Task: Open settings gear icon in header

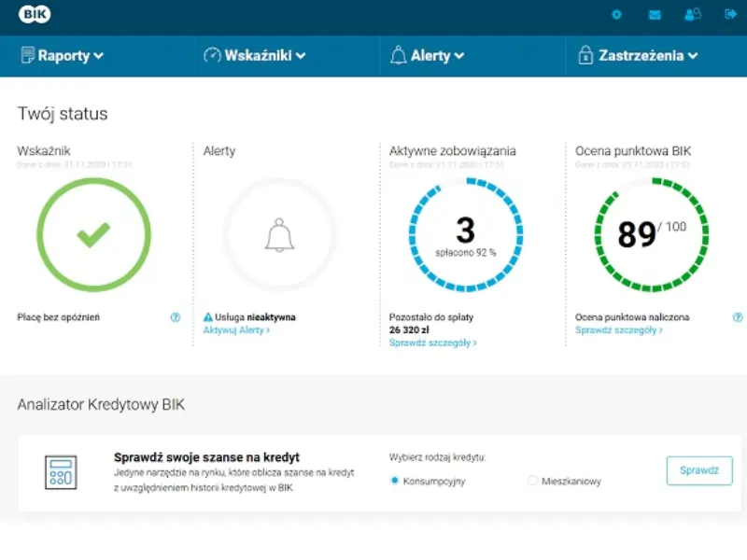Action: click(616, 15)
